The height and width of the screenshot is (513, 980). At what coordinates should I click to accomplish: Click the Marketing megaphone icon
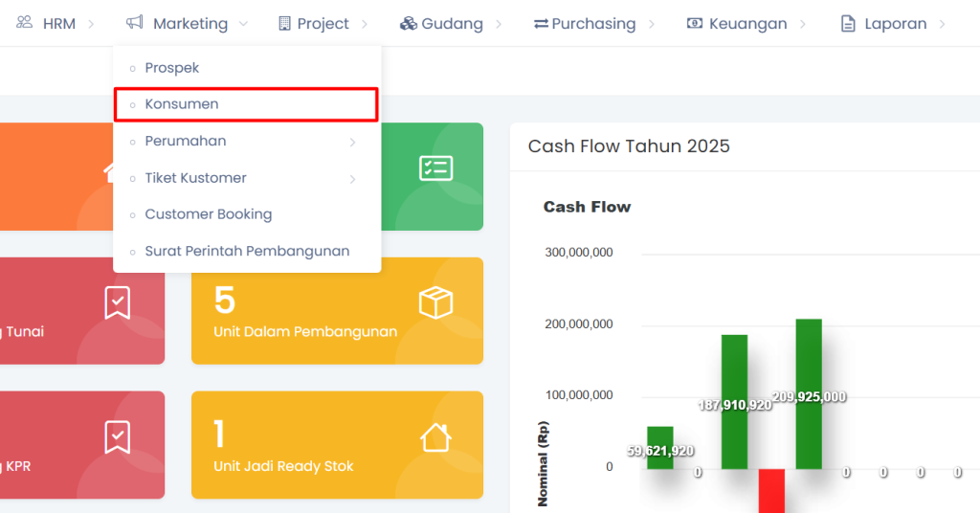(135, 23)
